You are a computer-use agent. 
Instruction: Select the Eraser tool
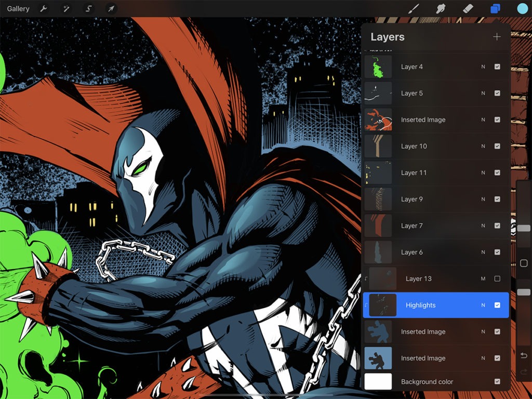click(x=467, y=8)
